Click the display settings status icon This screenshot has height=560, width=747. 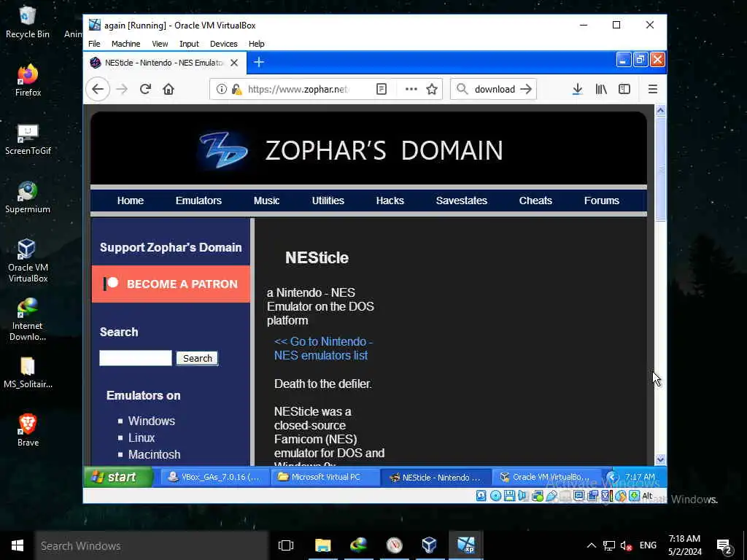(578, 496)
